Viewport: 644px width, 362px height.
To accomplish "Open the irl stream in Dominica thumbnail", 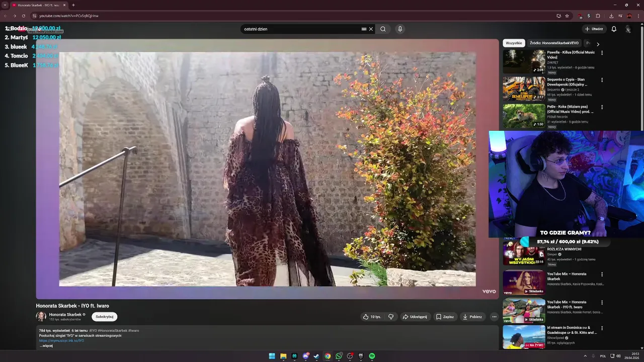I will (524, 337).
